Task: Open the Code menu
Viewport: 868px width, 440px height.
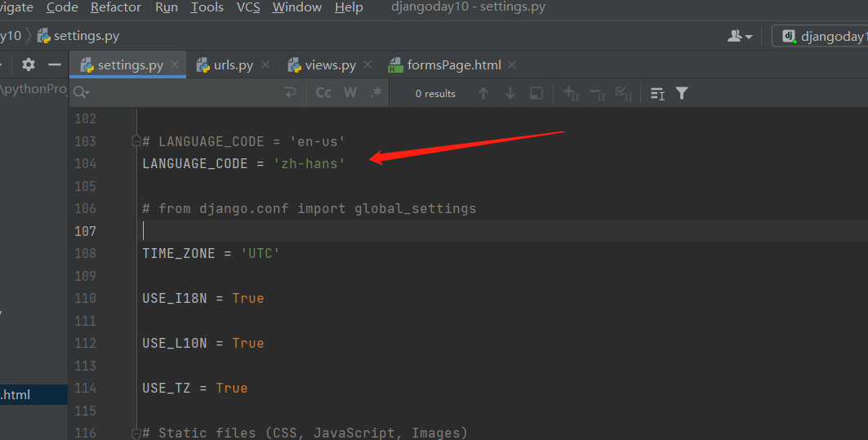Action: (x=62, y=7)
